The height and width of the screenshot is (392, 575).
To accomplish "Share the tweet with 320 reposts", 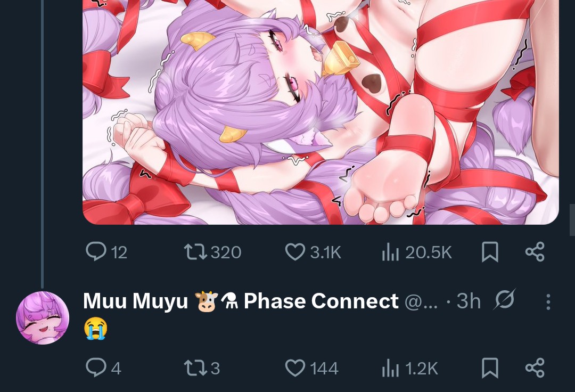I will [x=535, y=252].
